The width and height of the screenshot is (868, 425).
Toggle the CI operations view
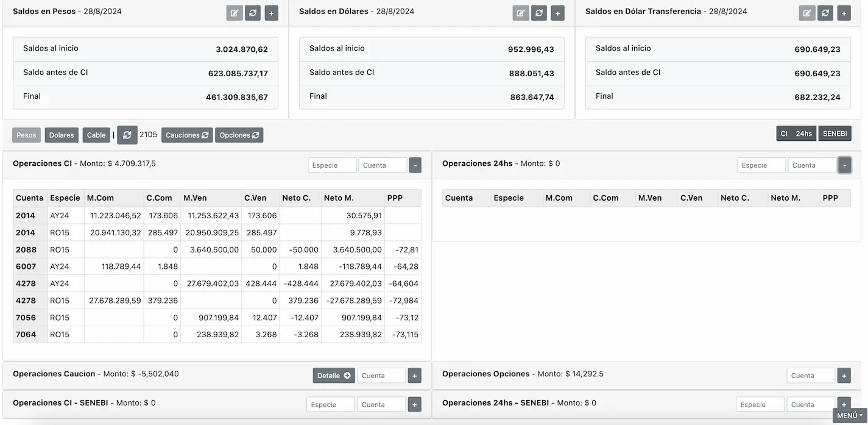click(784, 134)
